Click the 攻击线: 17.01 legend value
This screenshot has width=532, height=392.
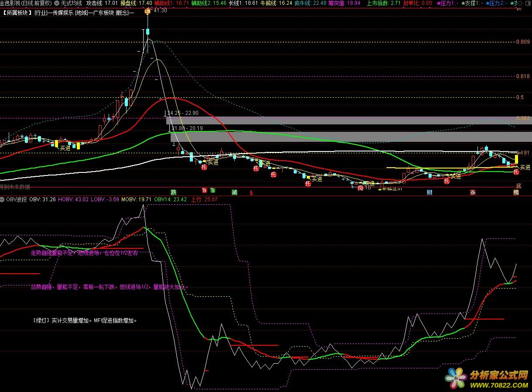(102, 3)
